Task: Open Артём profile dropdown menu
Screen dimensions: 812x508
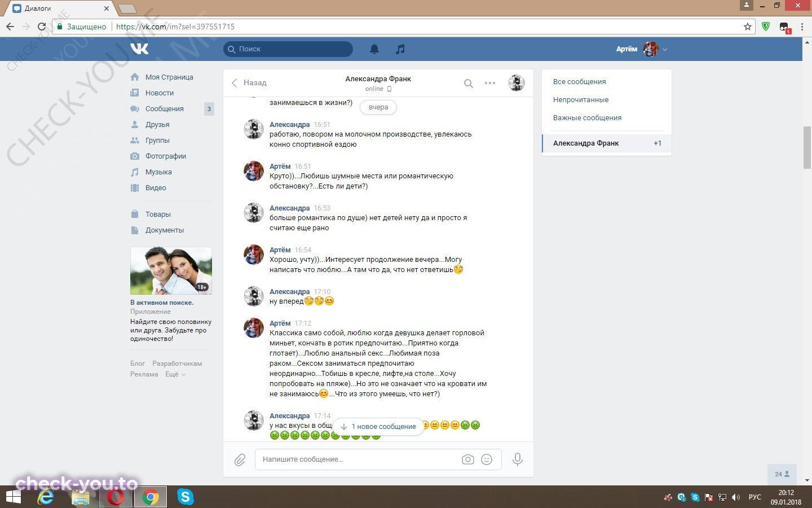Action: (642, 49)
